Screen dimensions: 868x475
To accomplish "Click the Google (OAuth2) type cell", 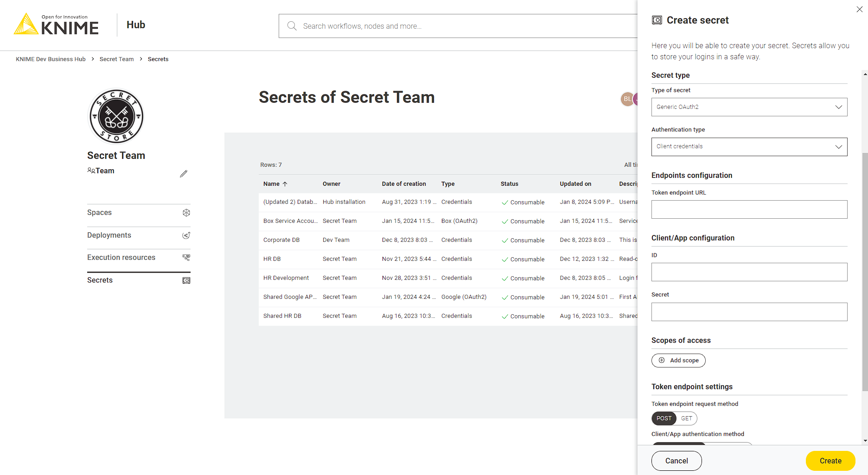I will pyautogui.click(x=464, y=297).
